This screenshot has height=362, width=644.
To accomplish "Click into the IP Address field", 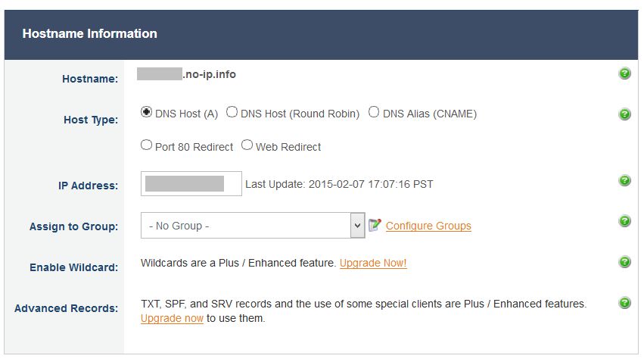I will [191, 183].
